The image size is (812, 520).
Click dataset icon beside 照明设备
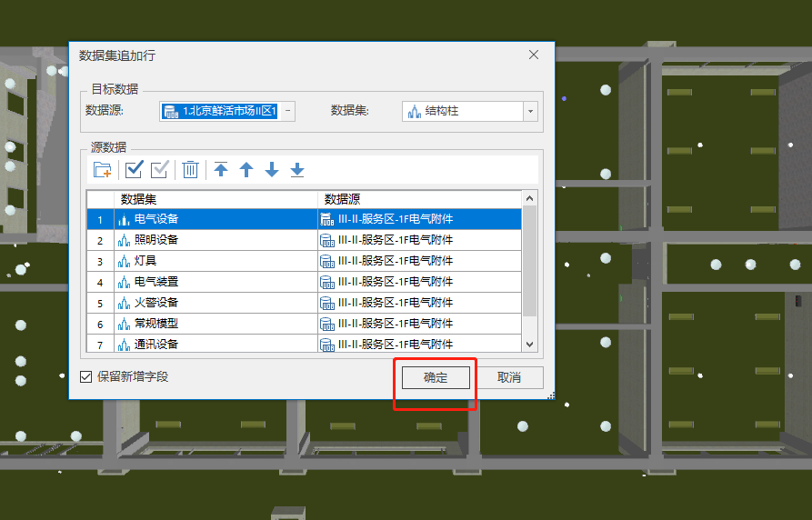click(124, 240)
